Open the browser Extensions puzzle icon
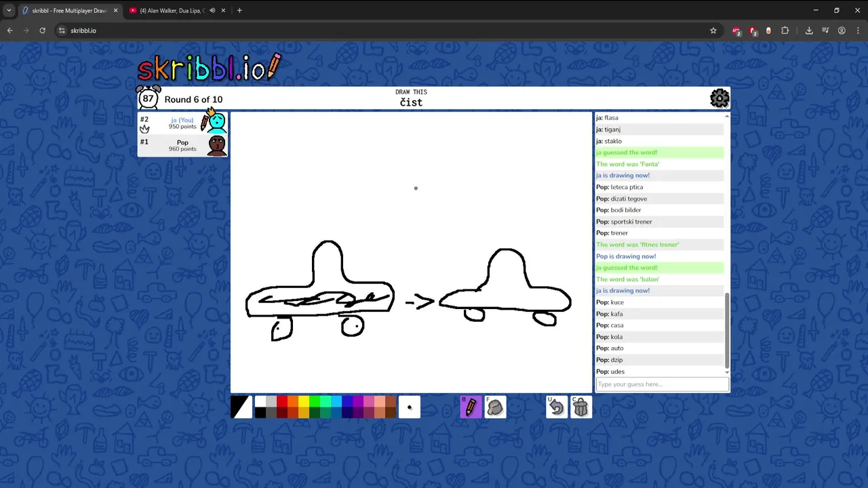This screenshot has height=488, width=868. (x=785, y=30)
